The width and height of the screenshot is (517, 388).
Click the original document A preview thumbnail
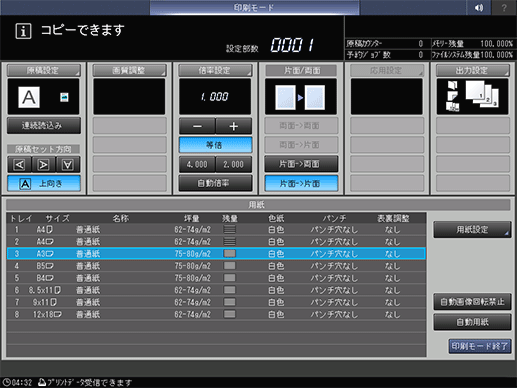(x=29, y=97)
